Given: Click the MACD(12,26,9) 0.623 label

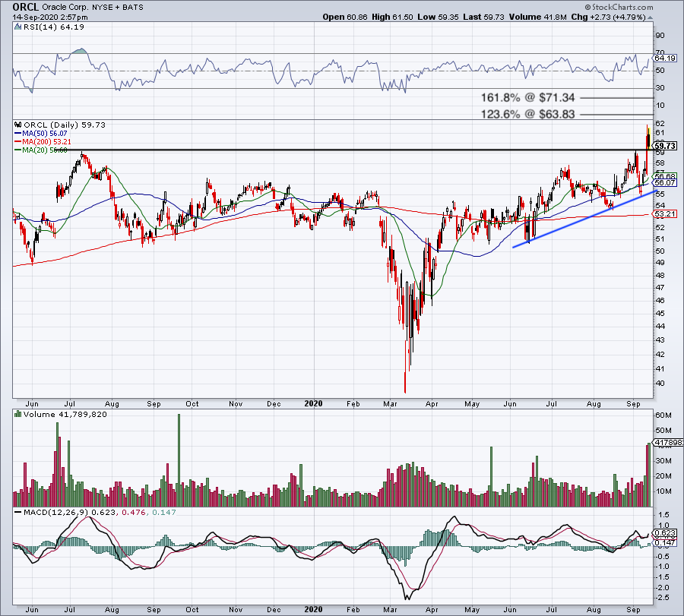Looking at the screenshot, I should click(x=70, y=512).
